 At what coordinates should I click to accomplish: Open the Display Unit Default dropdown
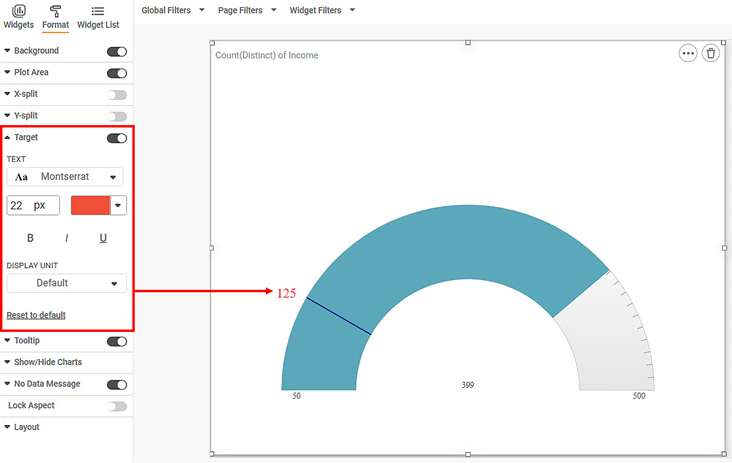(x=66, y=283)
